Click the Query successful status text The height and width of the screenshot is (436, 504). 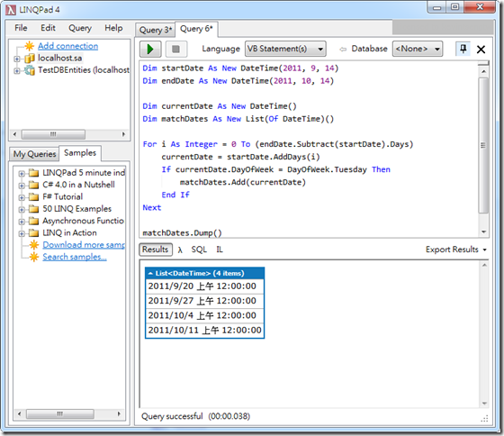pyautogui.click(x=172, y=416)
